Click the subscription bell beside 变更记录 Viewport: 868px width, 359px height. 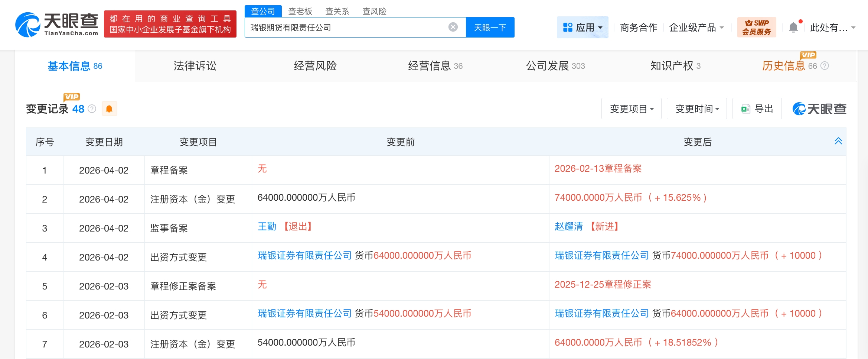click(110, 109)
